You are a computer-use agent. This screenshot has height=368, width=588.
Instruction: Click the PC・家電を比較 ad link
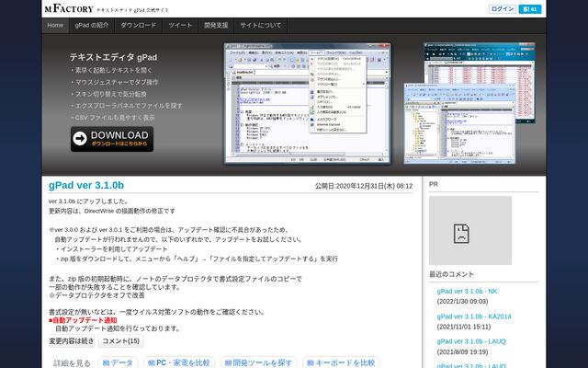click(x=179, y=362)
